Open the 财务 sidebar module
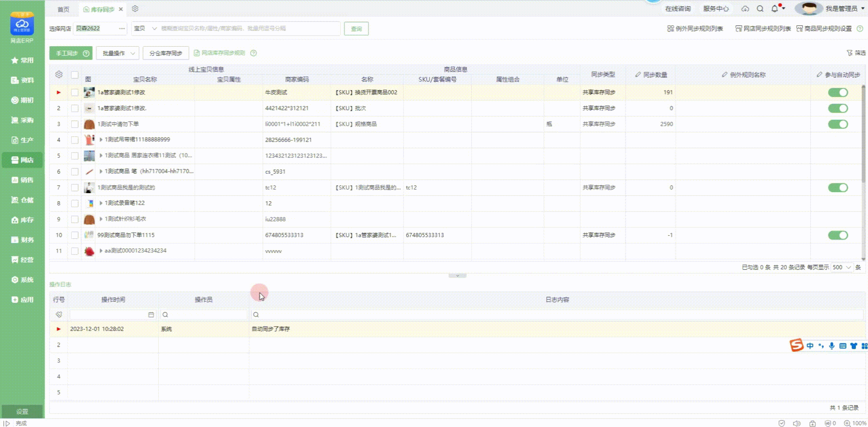The width and height of the screenshot is (868, 427). click(x=22, y=240)
